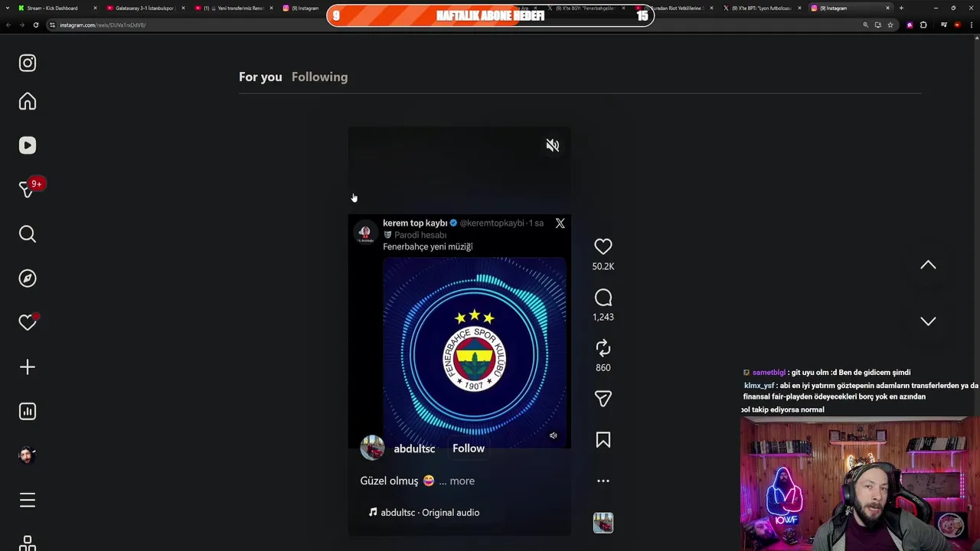Bookmark this page with the star icon
This screenshot has height=551, width=980.
tap(890, 24)
